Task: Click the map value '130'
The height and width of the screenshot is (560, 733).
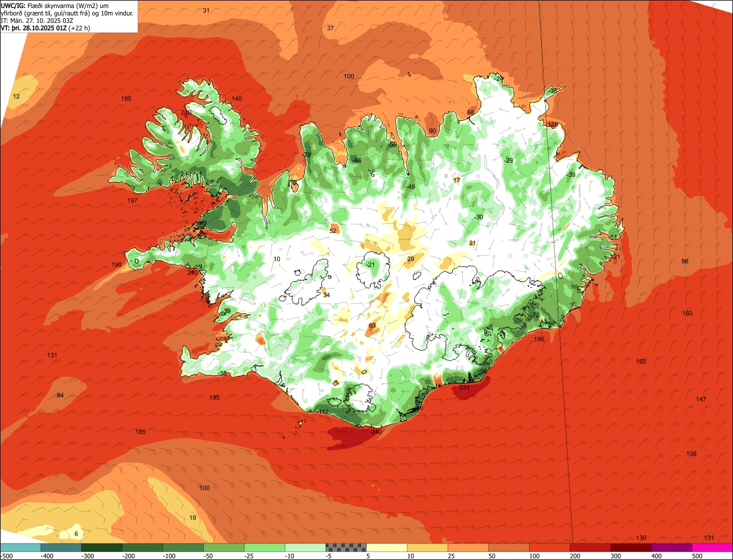Action: (641, 538)
